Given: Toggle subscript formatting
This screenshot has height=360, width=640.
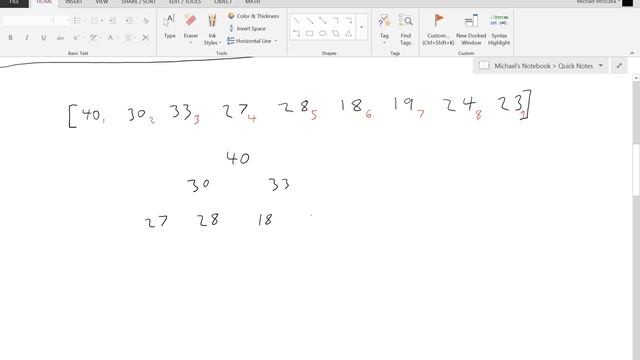Looking at the screenshot, I should [76, 38].
